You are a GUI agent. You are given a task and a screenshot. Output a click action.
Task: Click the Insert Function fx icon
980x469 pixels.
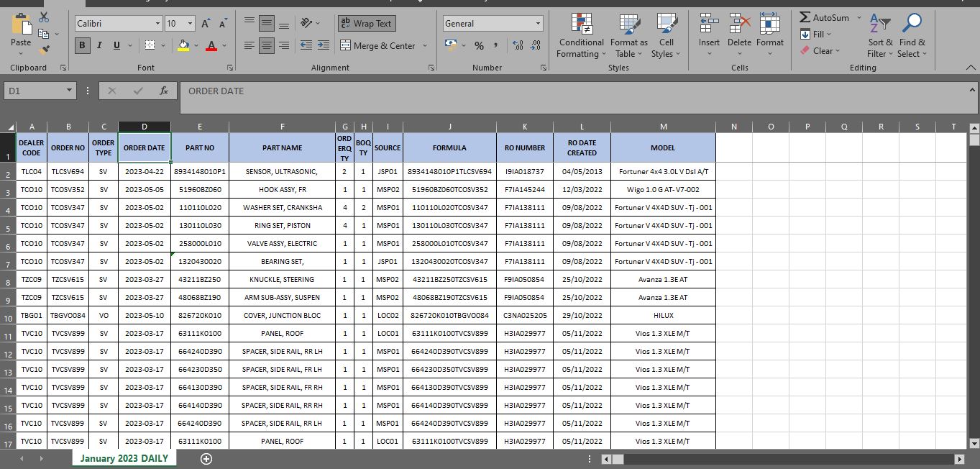[164, 91]
